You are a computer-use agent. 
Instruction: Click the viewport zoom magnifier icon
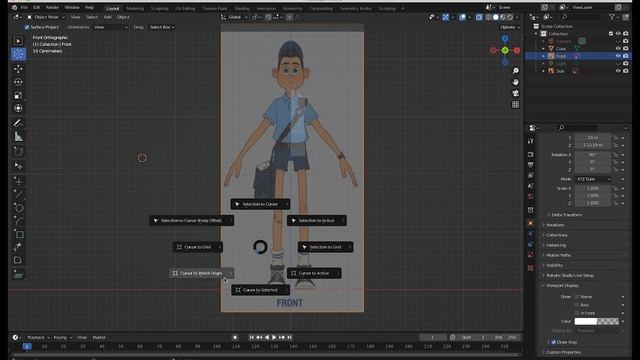coord(516,71)
